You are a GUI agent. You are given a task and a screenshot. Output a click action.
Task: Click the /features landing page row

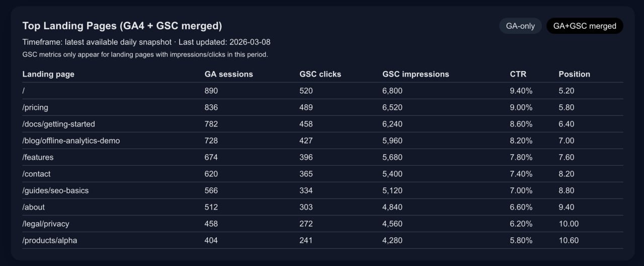point(38,157)
